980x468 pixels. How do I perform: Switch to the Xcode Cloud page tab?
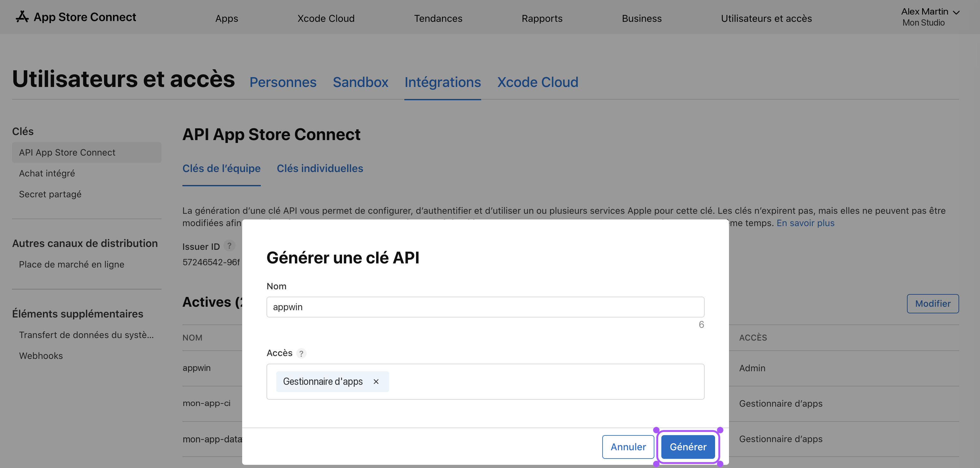point(537,82)
